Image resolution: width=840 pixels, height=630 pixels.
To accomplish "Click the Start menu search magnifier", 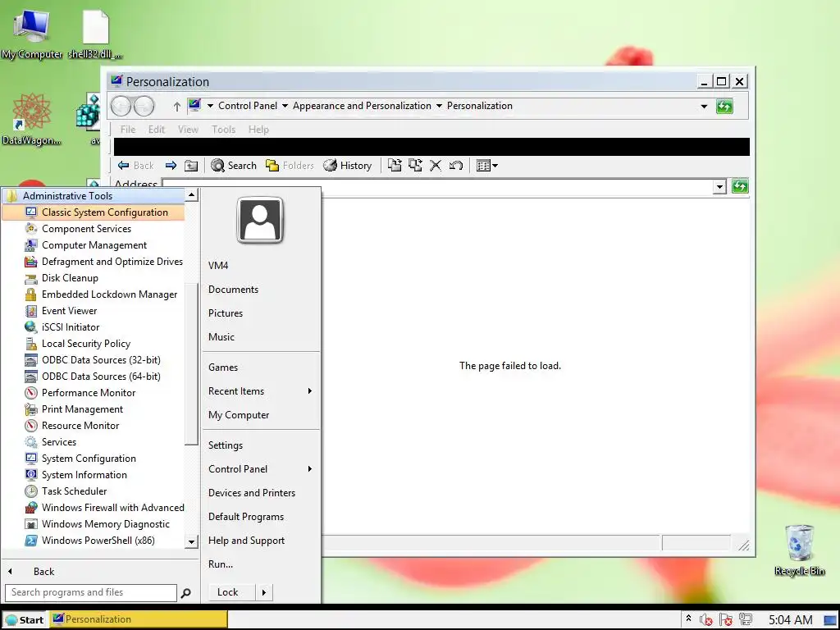I will point(186,593).
